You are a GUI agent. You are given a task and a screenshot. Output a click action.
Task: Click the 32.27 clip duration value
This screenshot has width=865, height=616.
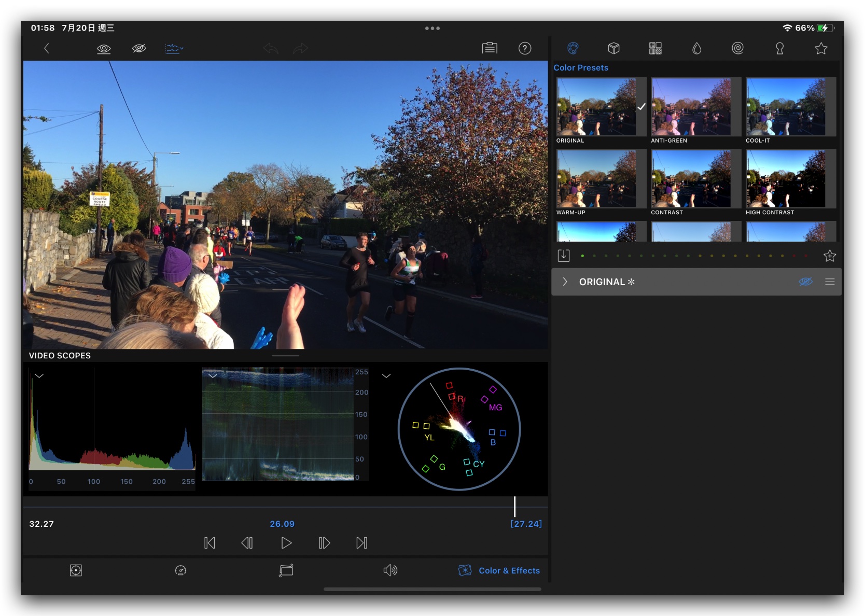pos(41,524)
